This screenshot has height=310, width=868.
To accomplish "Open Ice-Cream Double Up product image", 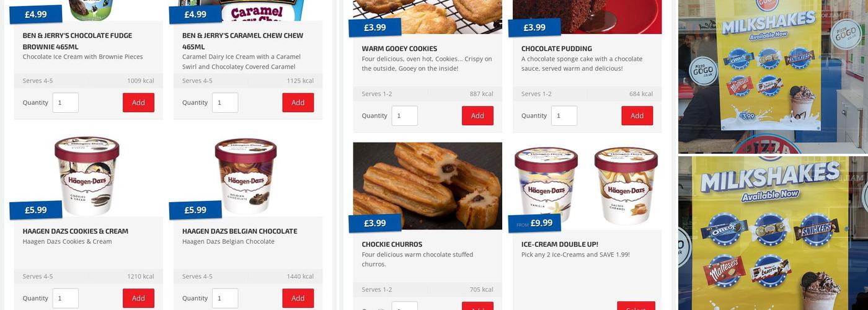I will (x=587, y=186).
